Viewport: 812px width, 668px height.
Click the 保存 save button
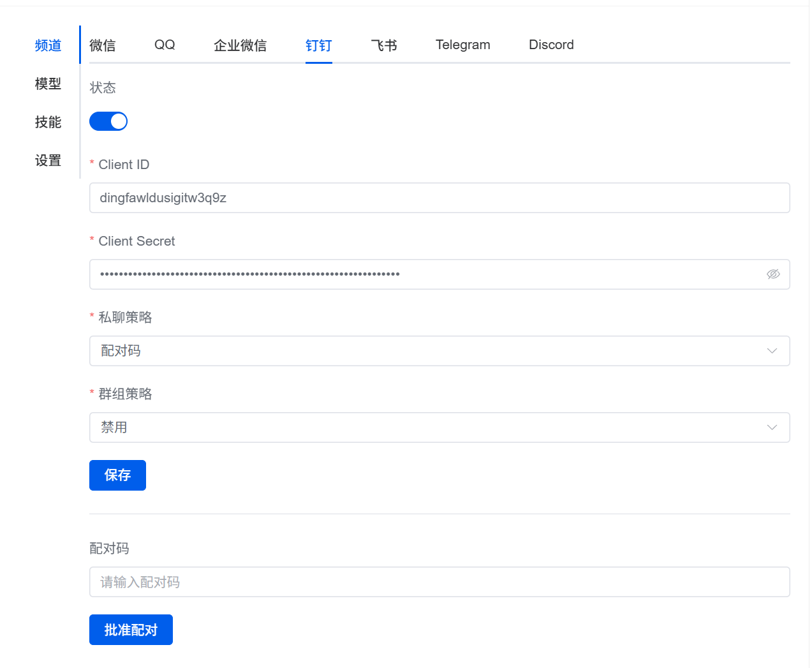[117, 475]
